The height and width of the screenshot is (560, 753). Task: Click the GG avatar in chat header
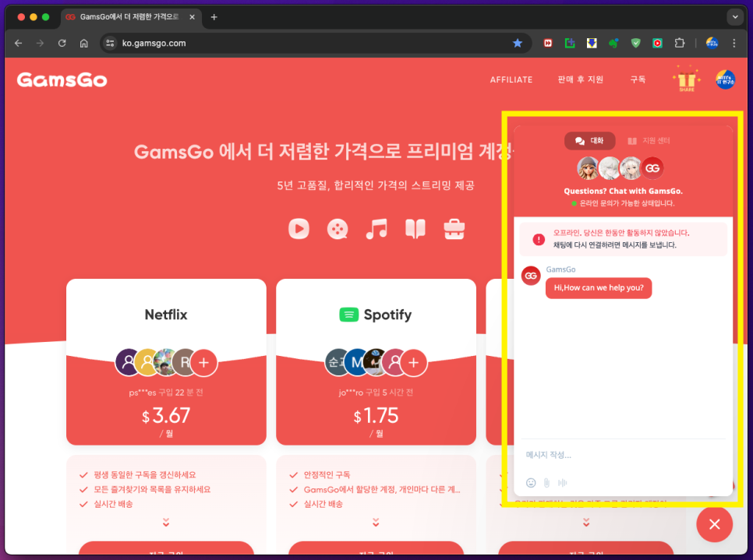652,168
